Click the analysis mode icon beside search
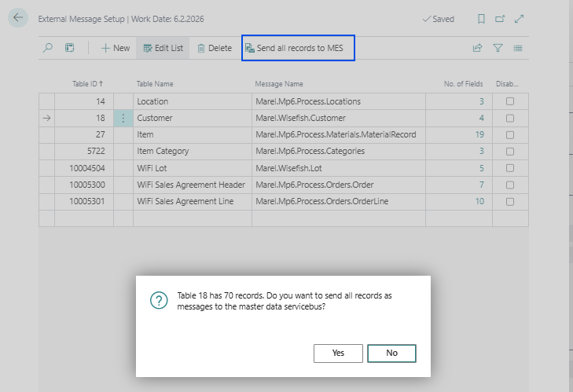 click(70, 48)
